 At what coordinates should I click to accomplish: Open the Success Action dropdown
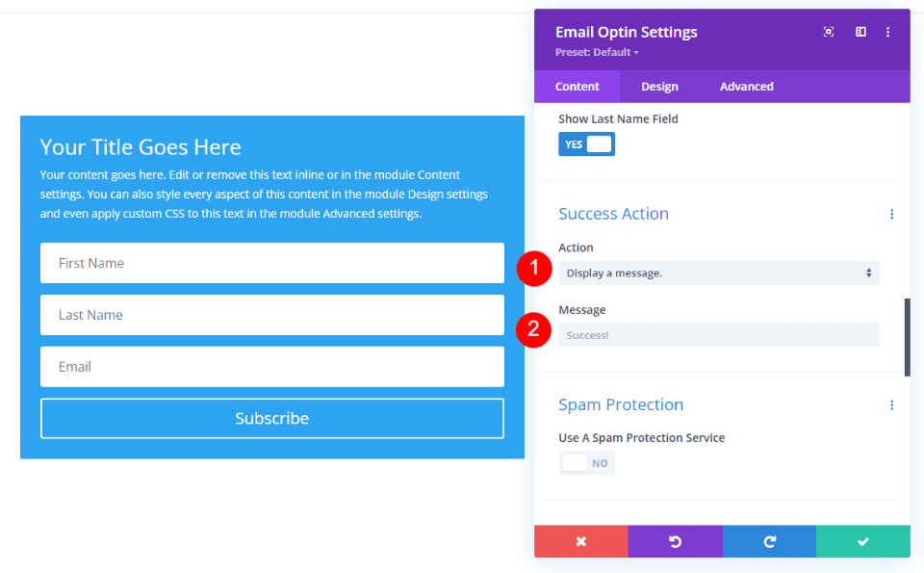[x=719, y=273]
